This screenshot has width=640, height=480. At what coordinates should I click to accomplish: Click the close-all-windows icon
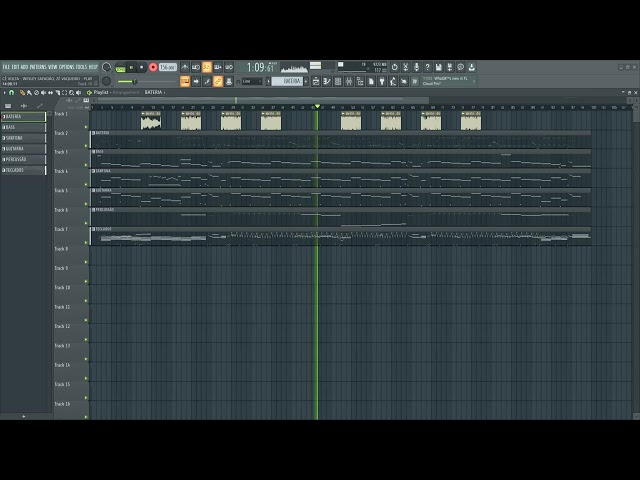click(404, 82)
